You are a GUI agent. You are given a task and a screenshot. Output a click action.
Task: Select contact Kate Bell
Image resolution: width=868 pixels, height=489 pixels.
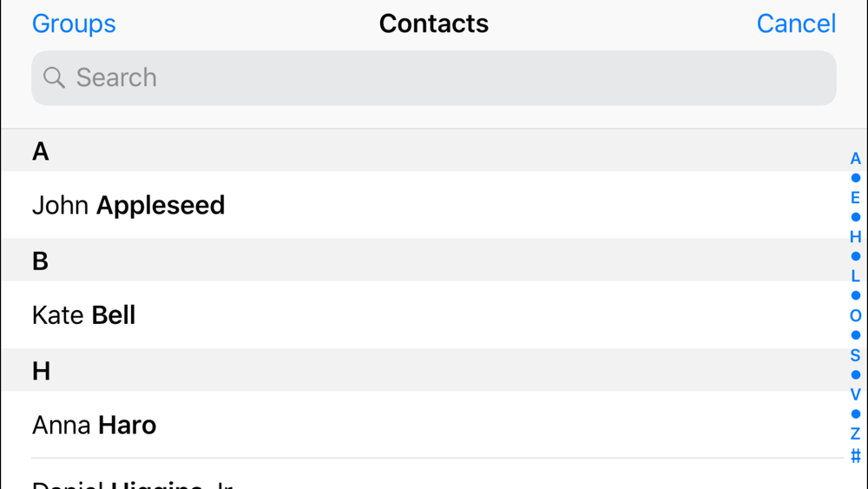click(x=423, y=314)
